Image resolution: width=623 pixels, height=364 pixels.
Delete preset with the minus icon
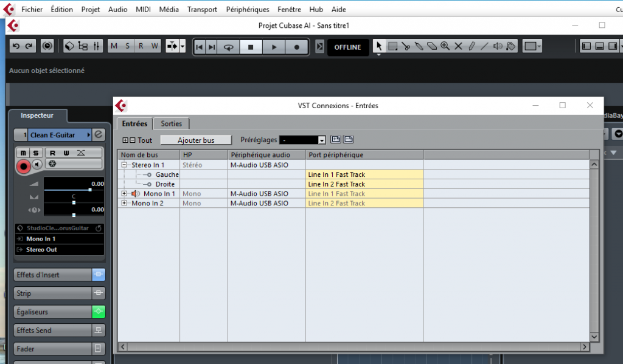[x=349, y=139]
